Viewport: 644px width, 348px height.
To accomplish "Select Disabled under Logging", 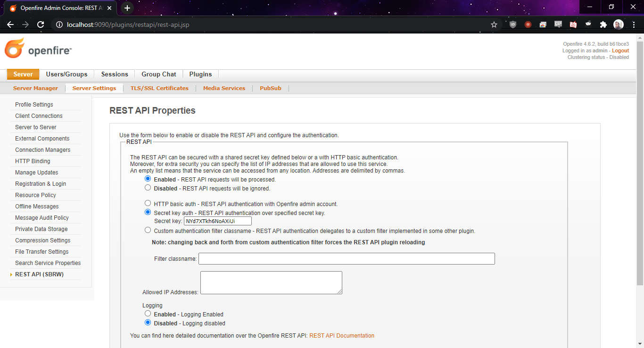I will click(148, 323).
